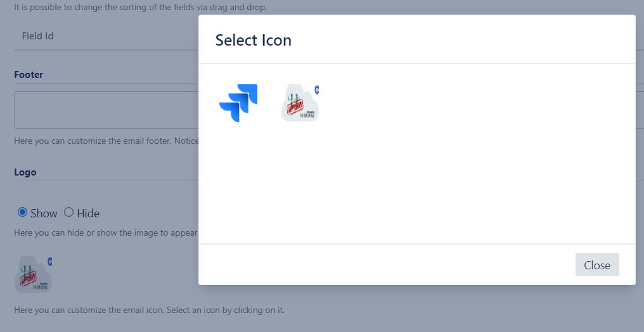
Task: Click the "Select Icon" dialog title
Action: pos(254,40)
